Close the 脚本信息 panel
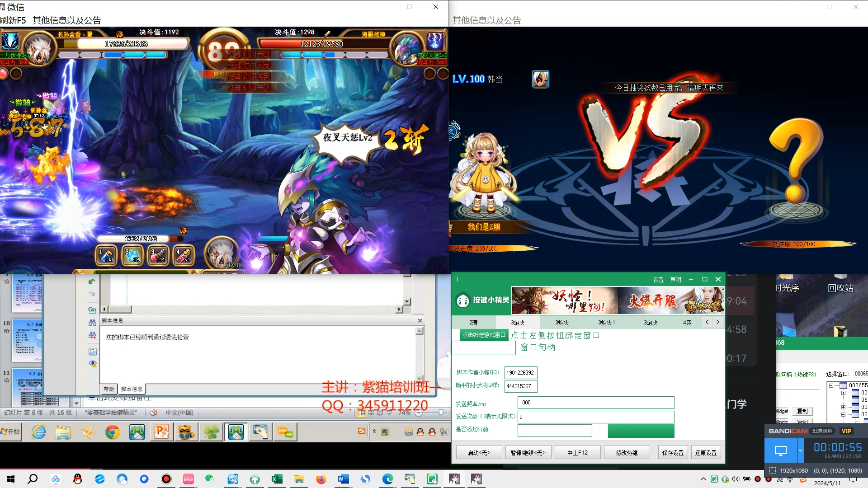This screenshot has height=488, width=868. pyautogui.click(x=420, y=320)
